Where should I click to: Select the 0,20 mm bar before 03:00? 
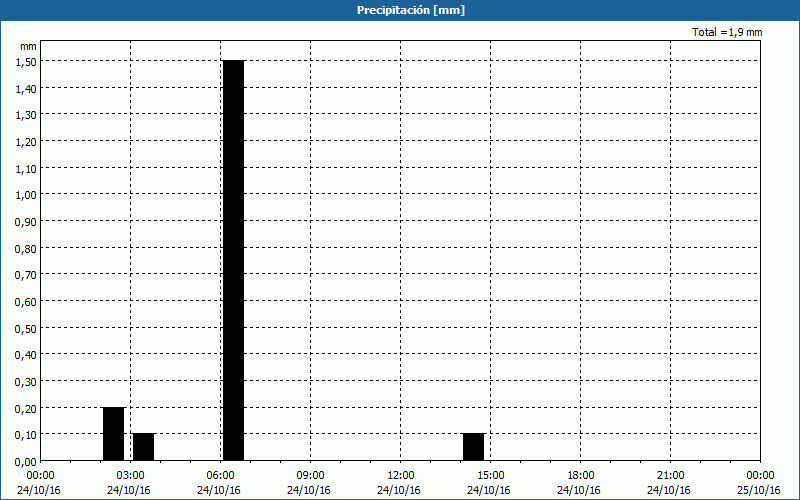tap(113, 434)
